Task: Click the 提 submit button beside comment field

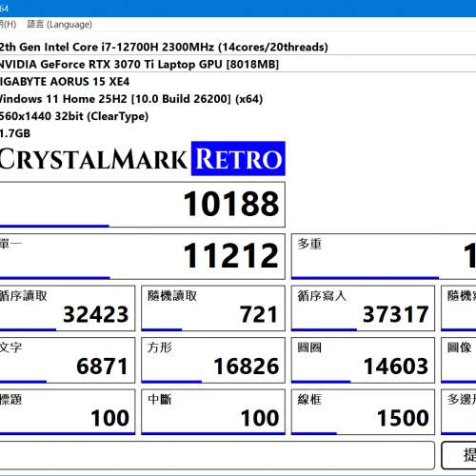Action: tap(459, 455)
